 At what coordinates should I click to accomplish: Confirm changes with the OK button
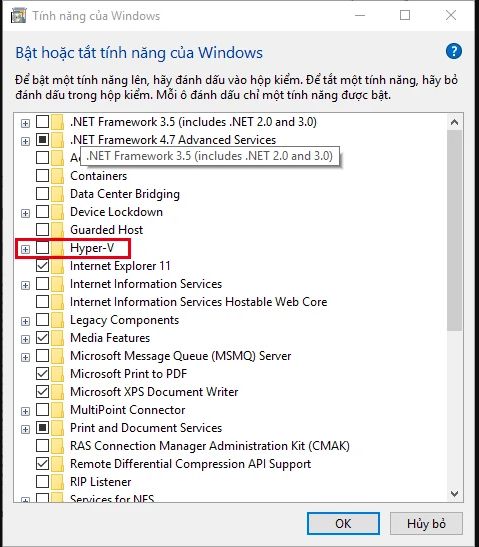(343, 523)
